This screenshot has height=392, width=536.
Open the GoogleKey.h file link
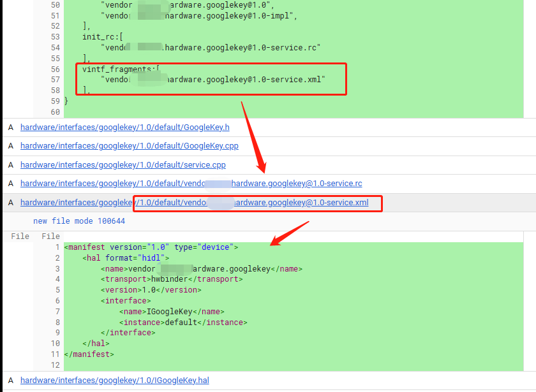point(125,127)
